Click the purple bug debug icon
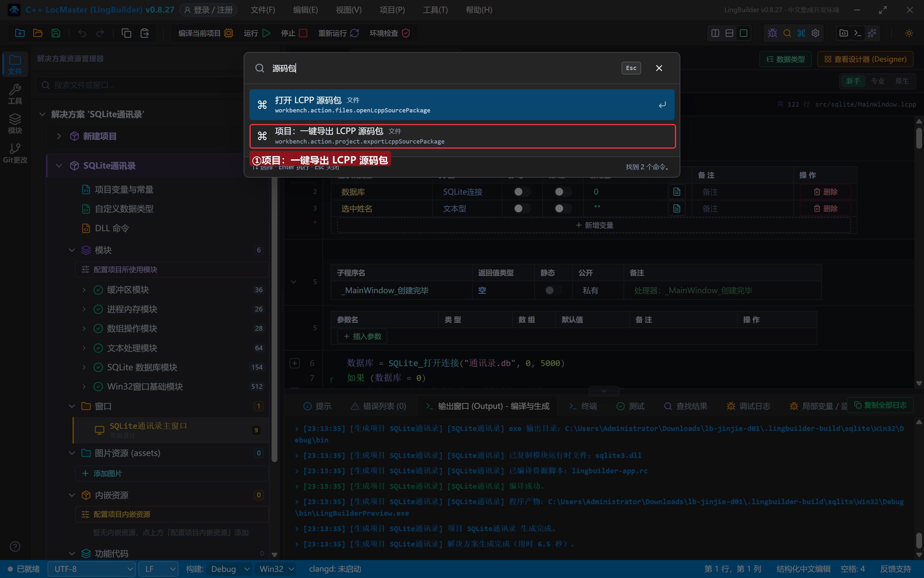 [772, 33]
